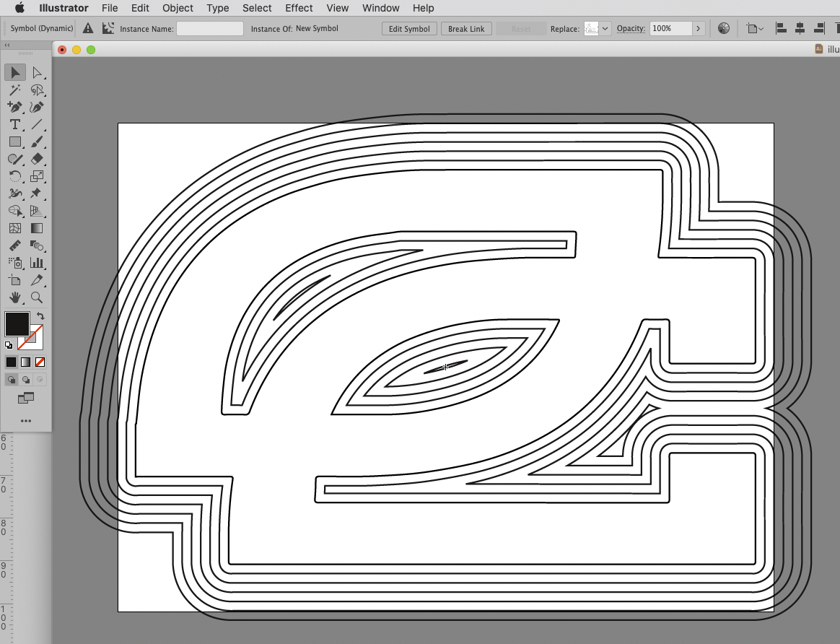Open the Window menu
Screen dimensions: 840x644
(380, 8)
